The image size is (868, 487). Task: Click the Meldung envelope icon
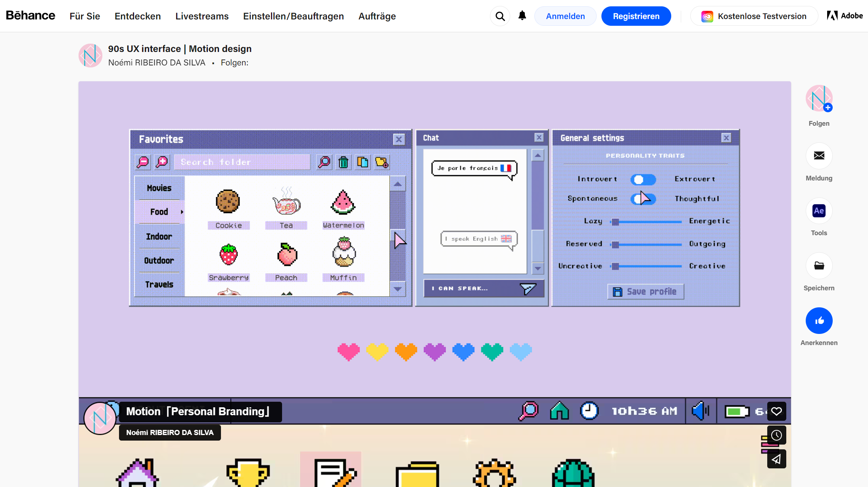click(819, 155)
